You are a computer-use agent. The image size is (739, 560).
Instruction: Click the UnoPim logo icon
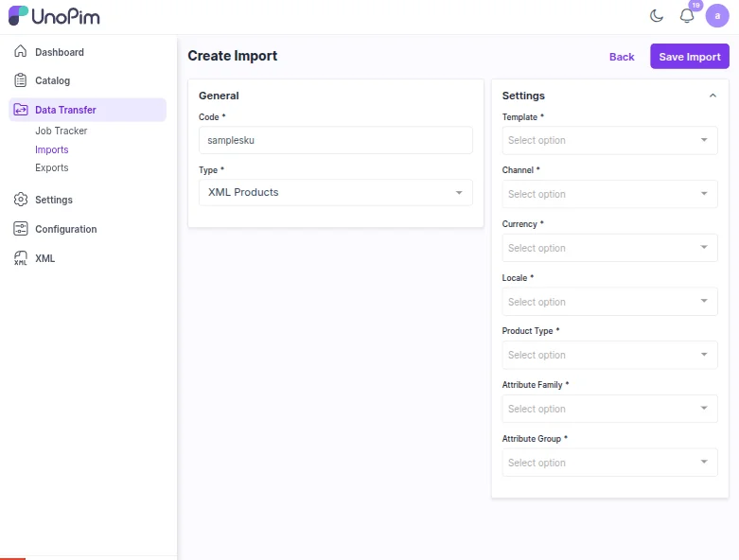coord(18,16)
